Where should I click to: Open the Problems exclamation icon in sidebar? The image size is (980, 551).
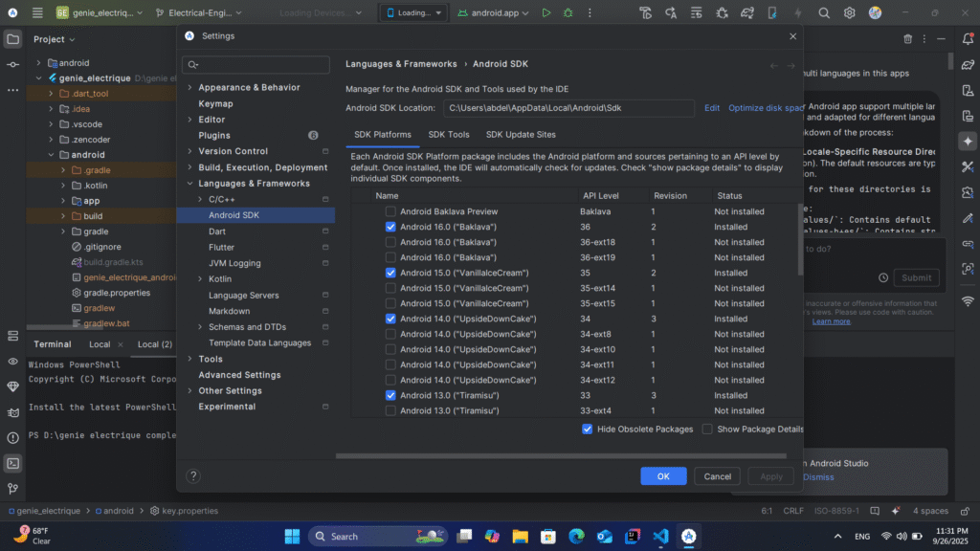[12, 438]
